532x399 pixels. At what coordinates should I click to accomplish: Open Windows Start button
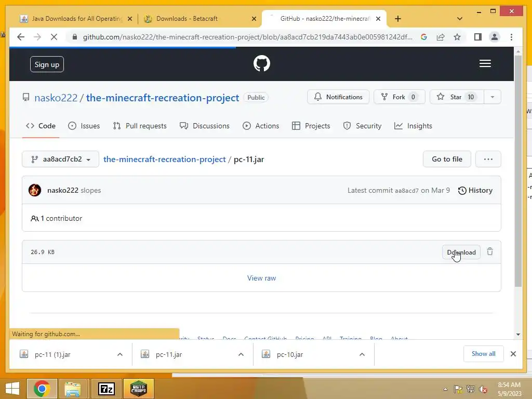click(x=12, y=389)
